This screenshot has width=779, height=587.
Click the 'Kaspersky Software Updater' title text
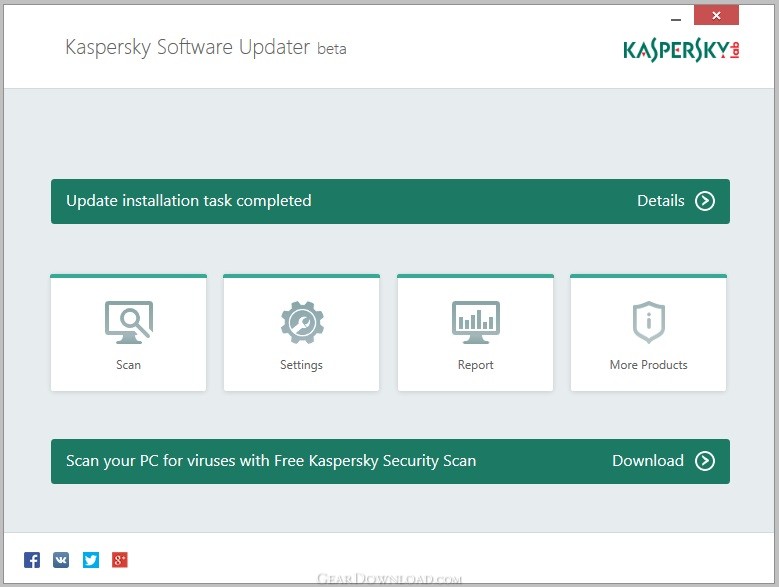point(188,48)
